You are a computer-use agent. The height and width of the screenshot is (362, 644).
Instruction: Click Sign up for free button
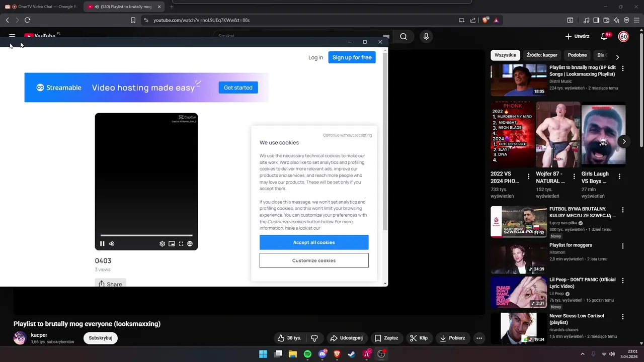coord(352,57)
